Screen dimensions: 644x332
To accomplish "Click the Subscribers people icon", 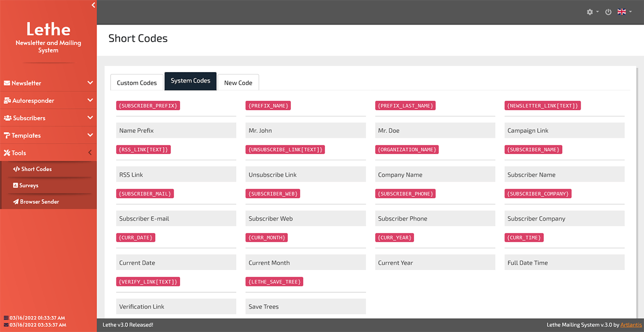I will pos(8,118).
